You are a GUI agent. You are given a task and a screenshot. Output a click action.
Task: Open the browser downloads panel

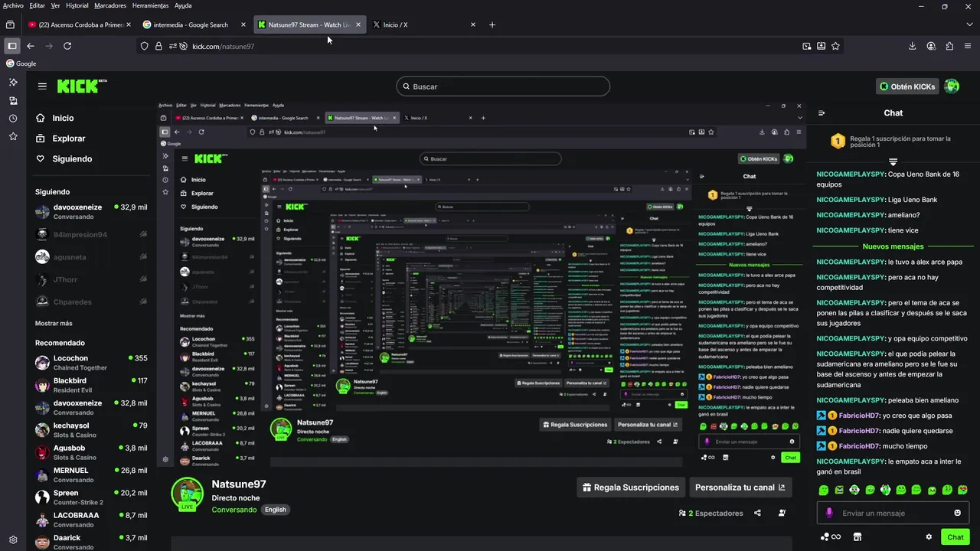click(913, 46)
